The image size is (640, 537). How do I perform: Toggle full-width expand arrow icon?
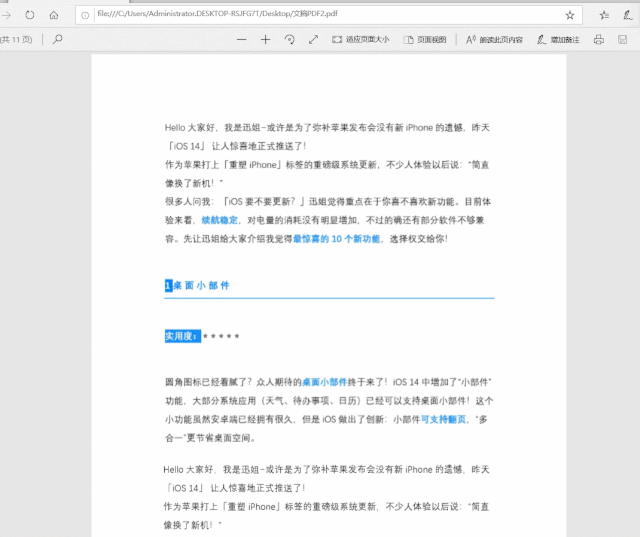tap(313, 40)
